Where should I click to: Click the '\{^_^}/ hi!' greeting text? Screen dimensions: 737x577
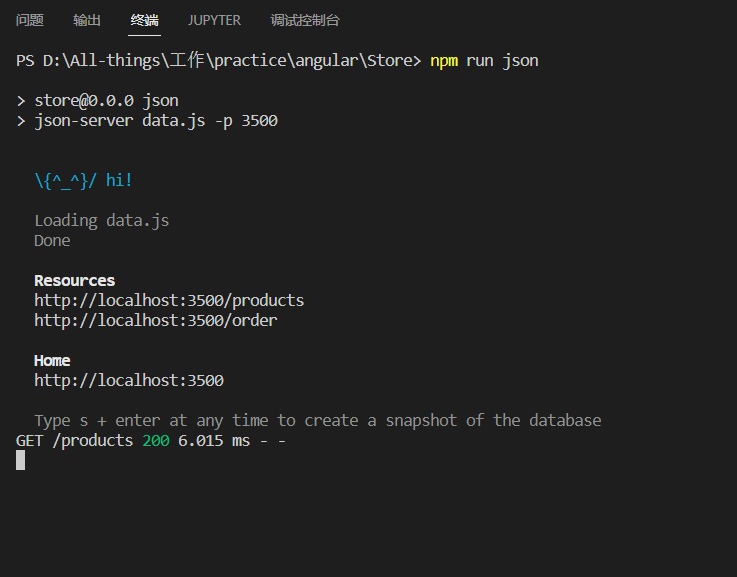point(84,180)
